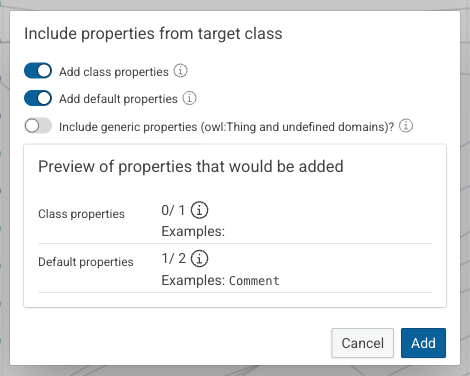
Task: Click the dialog title Include properties text
Action: coord(153,34)
